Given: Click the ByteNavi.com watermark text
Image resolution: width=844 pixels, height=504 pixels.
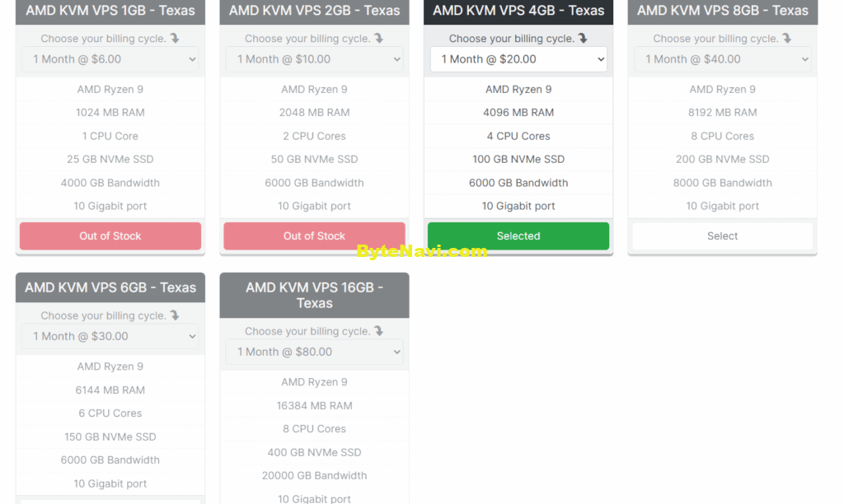Looking at the screenshot, I should pos(422,251).
